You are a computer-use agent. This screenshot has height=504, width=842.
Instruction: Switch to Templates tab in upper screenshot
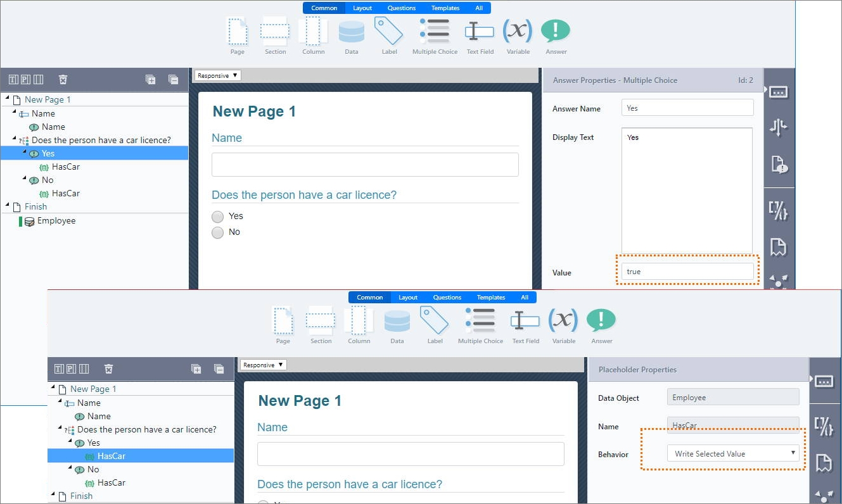tap(445, 8)
